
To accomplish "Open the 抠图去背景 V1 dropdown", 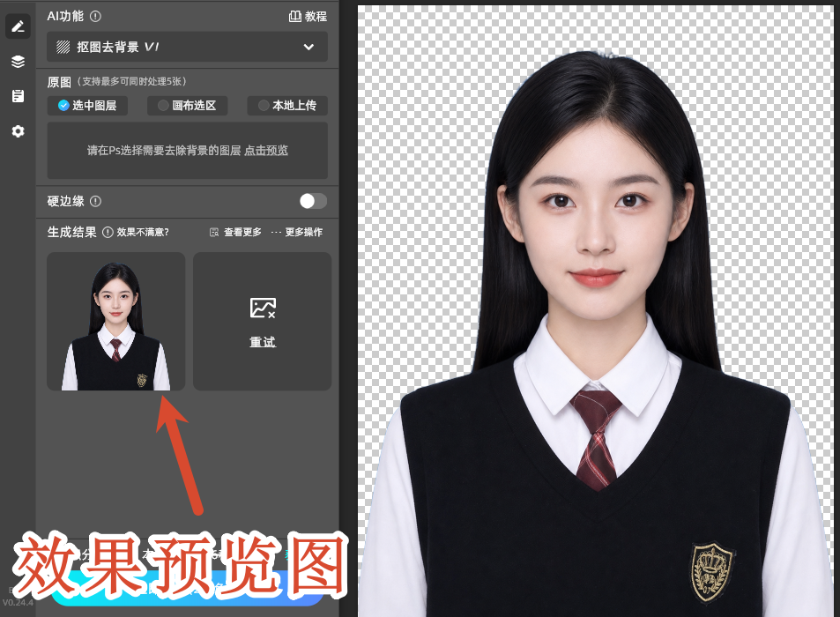I will [187, 47].
